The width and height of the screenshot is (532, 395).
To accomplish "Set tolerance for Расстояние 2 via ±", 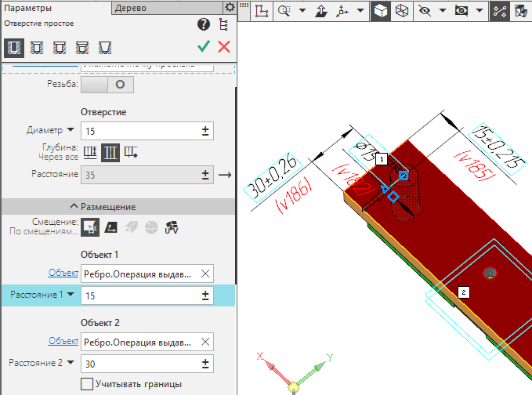I will [x=205, y=364].
